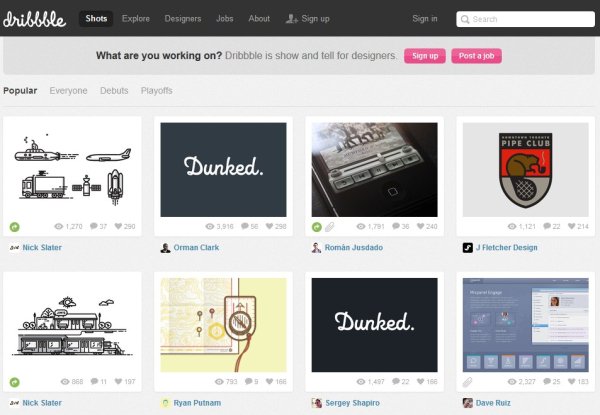Select the Debuts filter tab

point(114,91)
